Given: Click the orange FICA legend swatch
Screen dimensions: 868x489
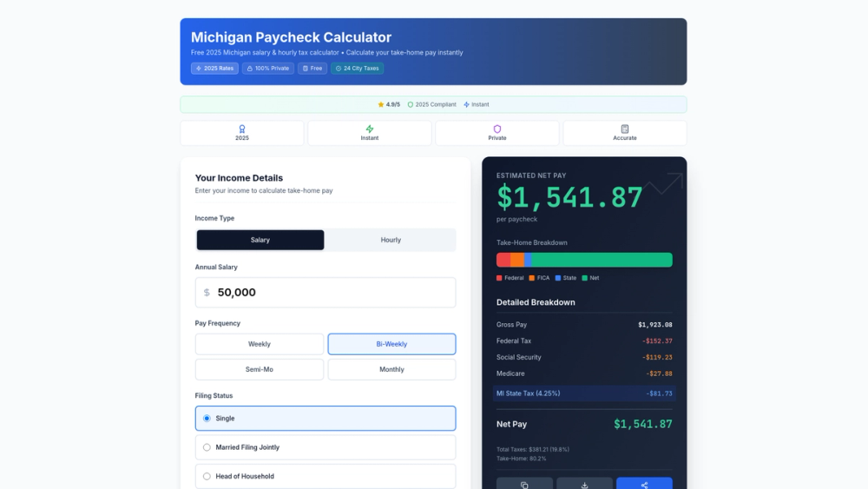Looking at the screenshot, I should (x=532, y=278).
